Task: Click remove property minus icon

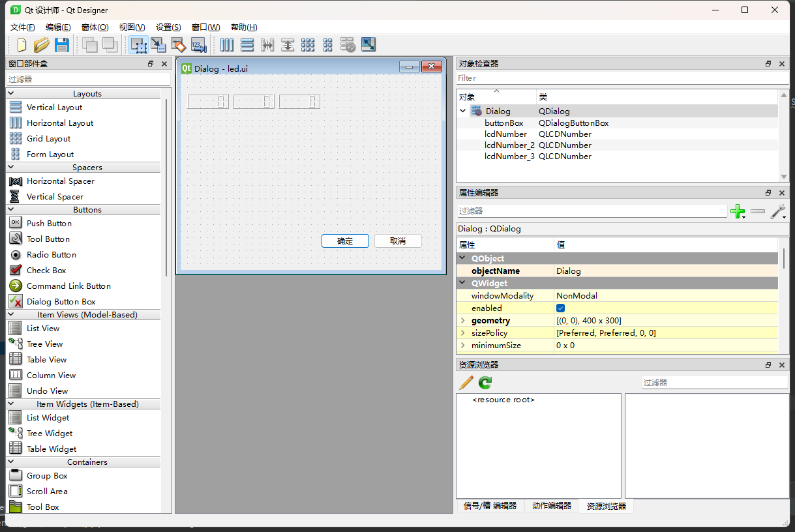Action: pos(758,211)
